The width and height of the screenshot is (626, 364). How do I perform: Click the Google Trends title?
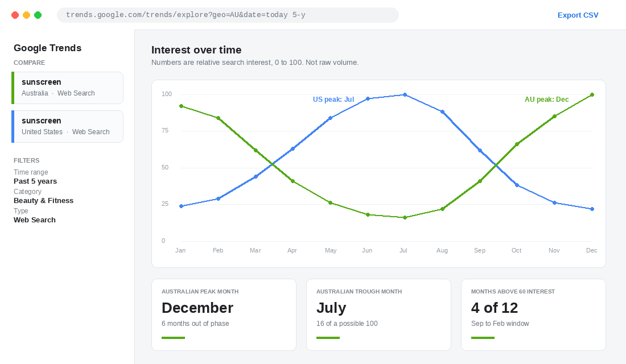47,48
